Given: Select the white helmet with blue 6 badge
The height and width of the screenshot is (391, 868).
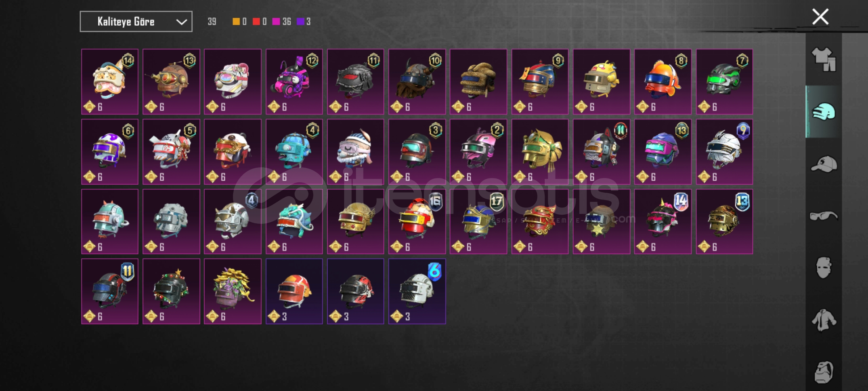Looking at the screenshot, I should point(417,291).
